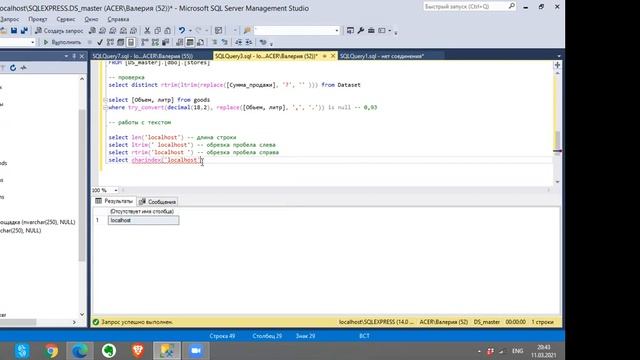Toggle IntelliSense enabled icon
This screenshot has width=640, height=360.
coord(131,42)
